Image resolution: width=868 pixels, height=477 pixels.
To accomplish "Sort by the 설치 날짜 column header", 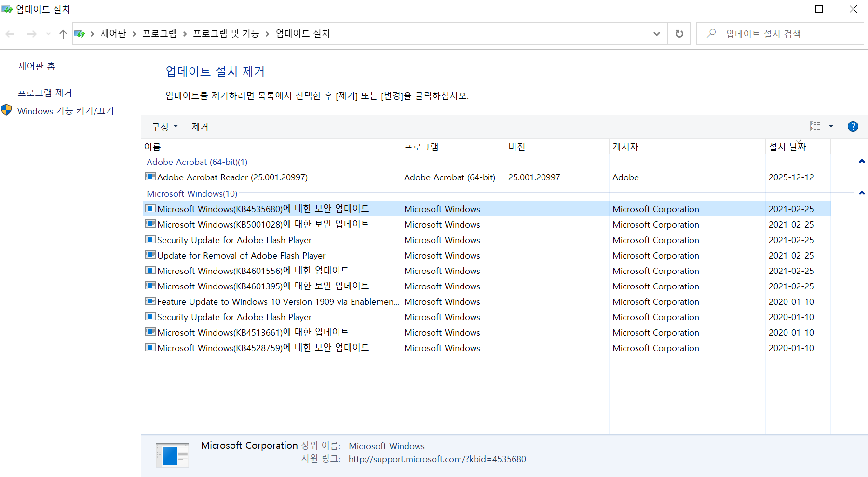I will click(798, 147).
